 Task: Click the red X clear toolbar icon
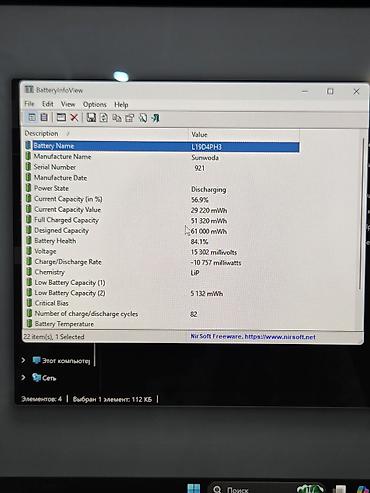(74, 118)
